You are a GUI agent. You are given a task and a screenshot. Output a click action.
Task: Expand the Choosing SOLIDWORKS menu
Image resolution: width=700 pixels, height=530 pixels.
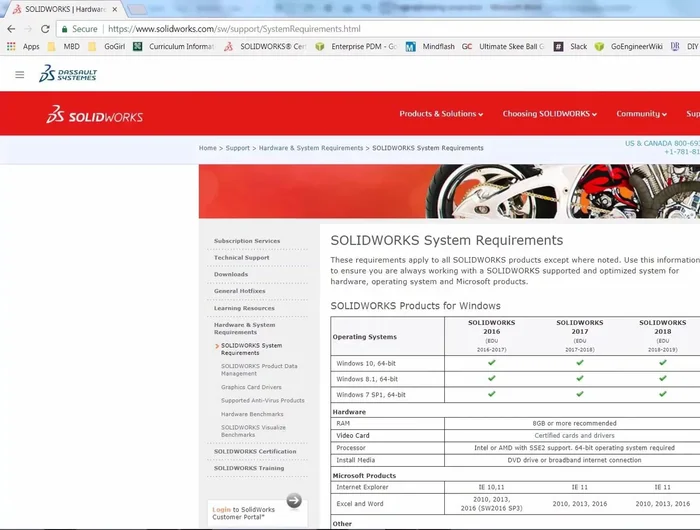pyautogui.click(x=550, y=114)
